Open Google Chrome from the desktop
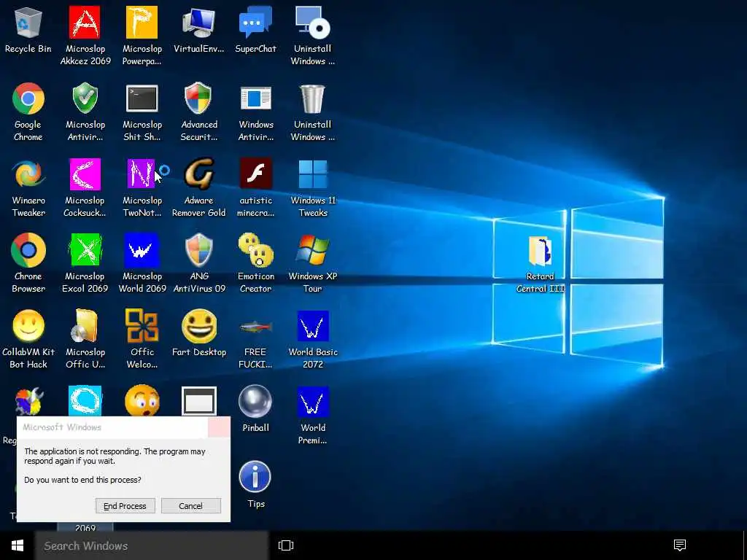This screenshot has width=747, height=560. pyautogui.click(x=28, y=98)
